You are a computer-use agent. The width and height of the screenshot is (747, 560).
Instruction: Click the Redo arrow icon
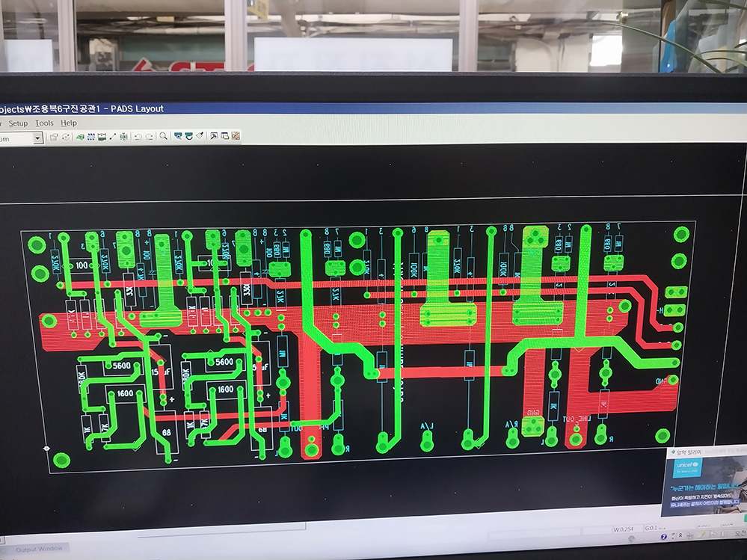pyautogui.click(x=149, y=137)
